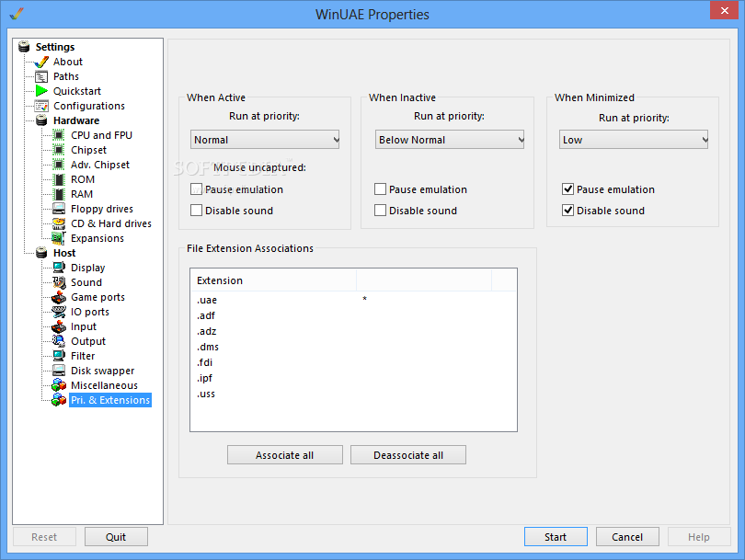Click the Deassociate all button
This screenshot has width=745, height=560.
pos(408,455)
